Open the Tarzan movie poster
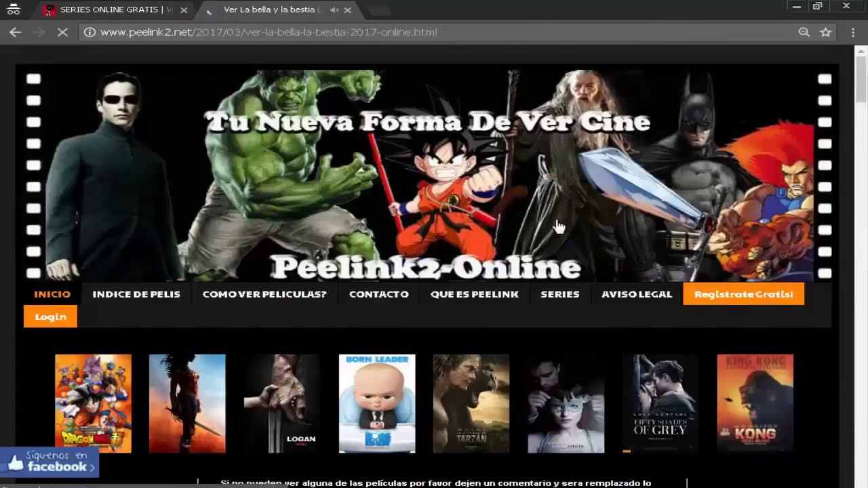The height and width of the screenshot is (488, 868). pos(471,403)
